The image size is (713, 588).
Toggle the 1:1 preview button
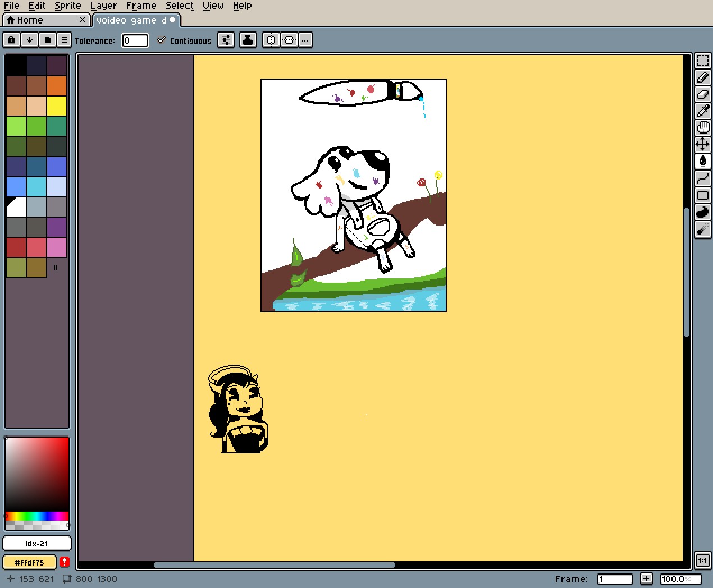702,561
